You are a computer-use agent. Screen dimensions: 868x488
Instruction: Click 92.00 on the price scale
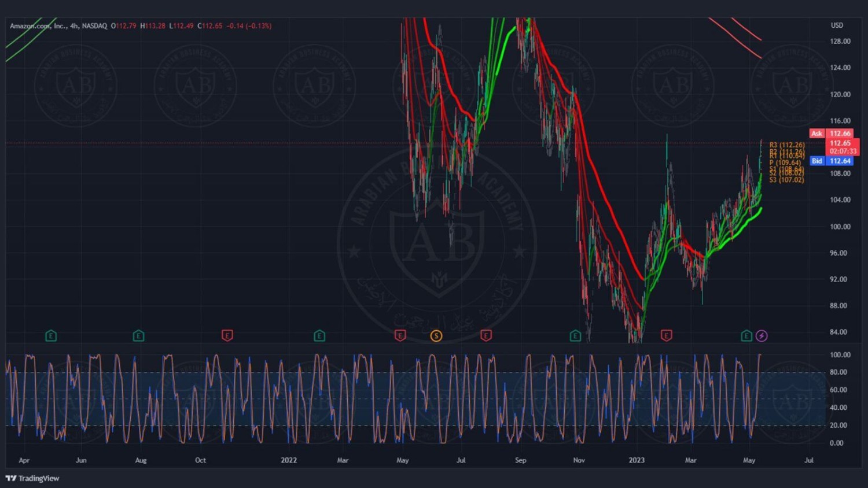(x=840, y=279)
